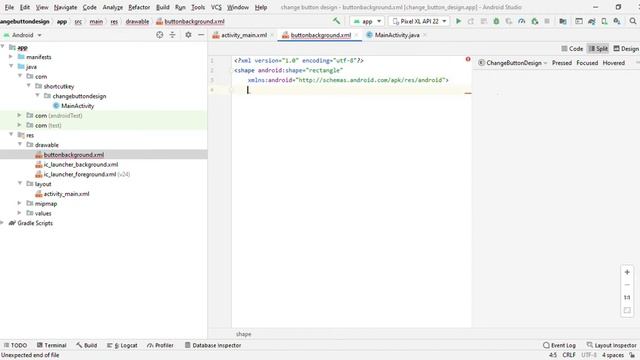Expand the com (androidTest) package arrow
This screenshot has height=360, width=640.
tap(20, 116)
